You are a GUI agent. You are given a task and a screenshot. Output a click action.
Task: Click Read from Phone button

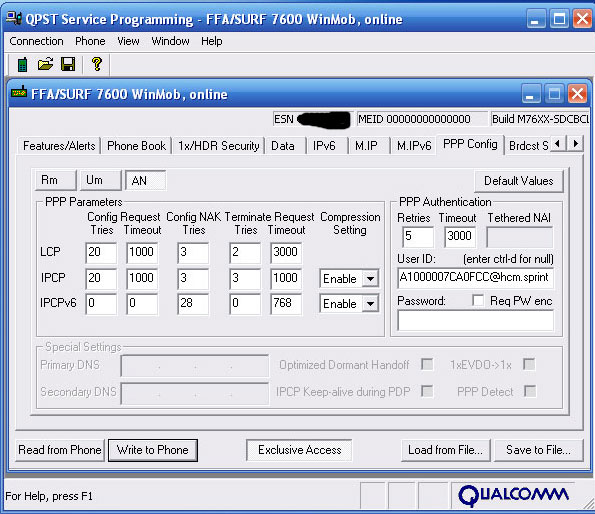pos(60,450)
